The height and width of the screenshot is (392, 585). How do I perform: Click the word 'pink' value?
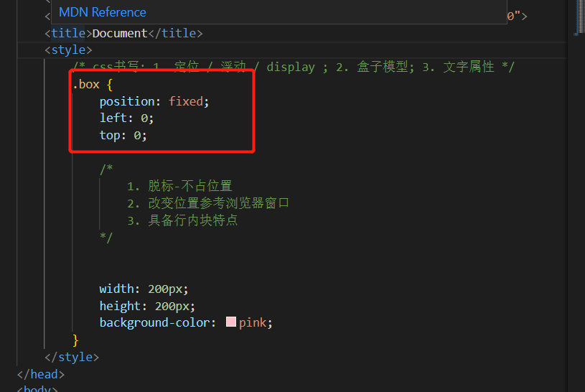coord(254,322)
